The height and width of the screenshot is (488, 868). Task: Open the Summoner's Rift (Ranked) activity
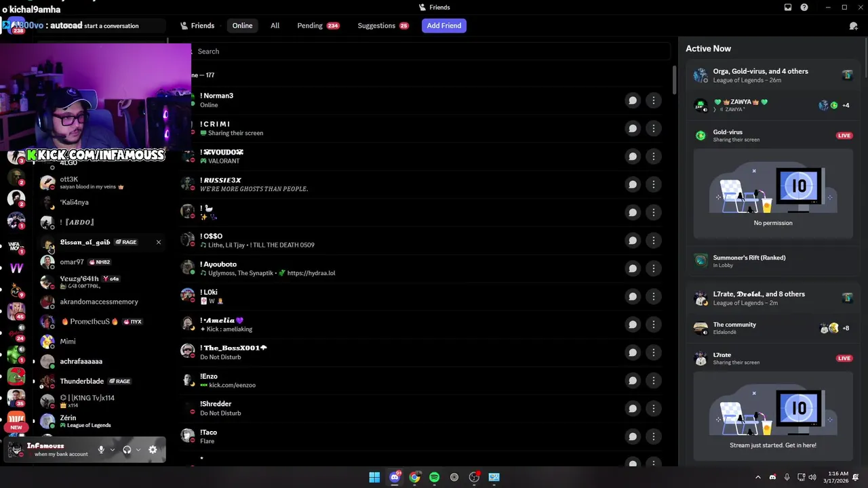click(x=772, y=261)
